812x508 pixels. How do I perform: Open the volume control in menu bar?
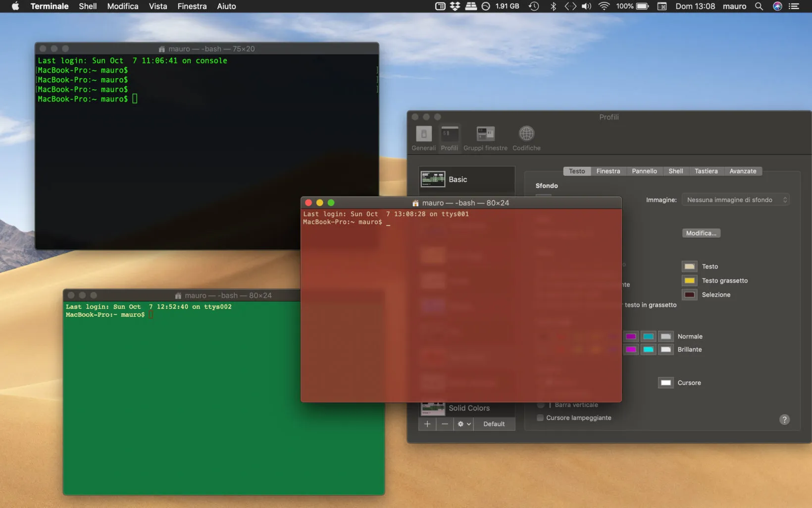[587, 6]
